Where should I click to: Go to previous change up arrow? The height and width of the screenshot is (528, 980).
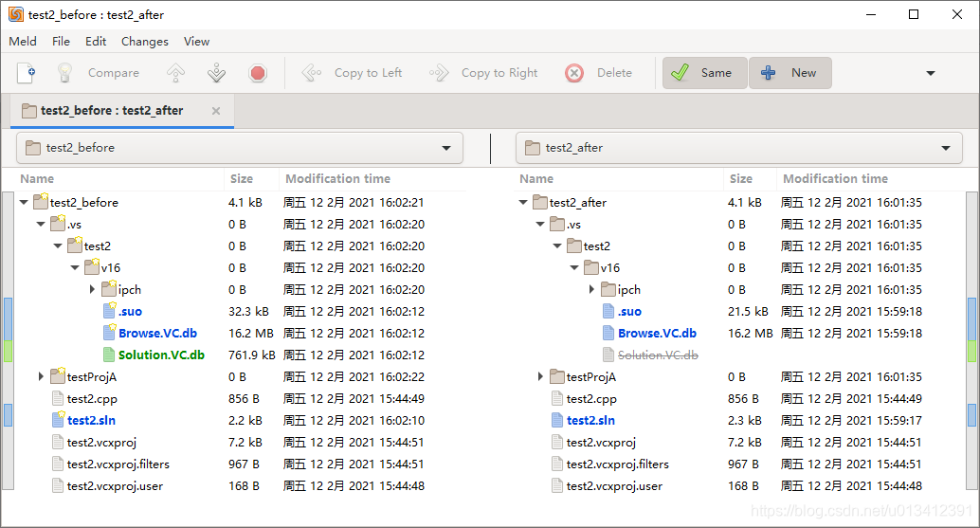pyautogui.click(x=175, y=73)
